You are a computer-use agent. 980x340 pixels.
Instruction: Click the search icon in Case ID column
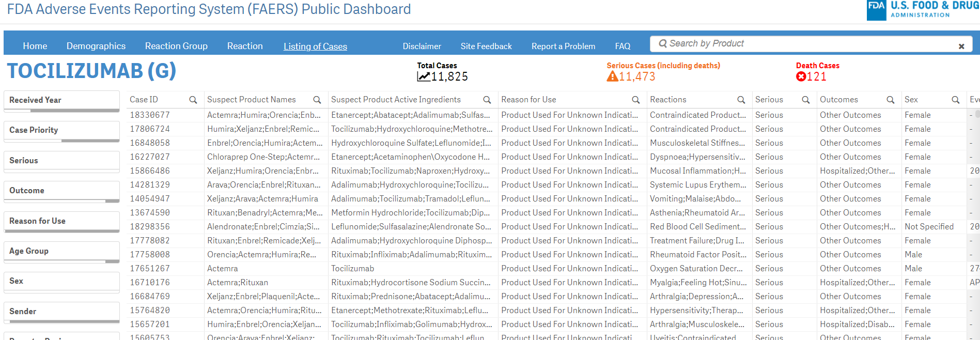(x=193, y=100)
